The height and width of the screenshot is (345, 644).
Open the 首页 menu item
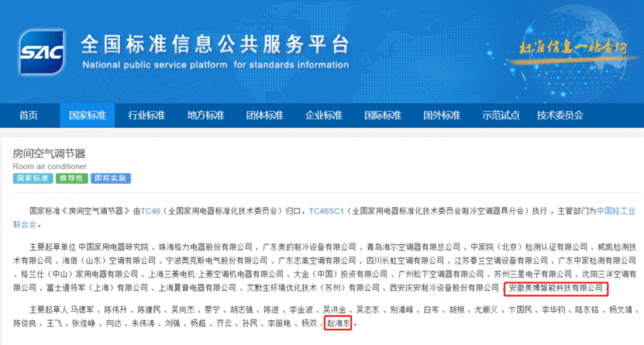29,116
